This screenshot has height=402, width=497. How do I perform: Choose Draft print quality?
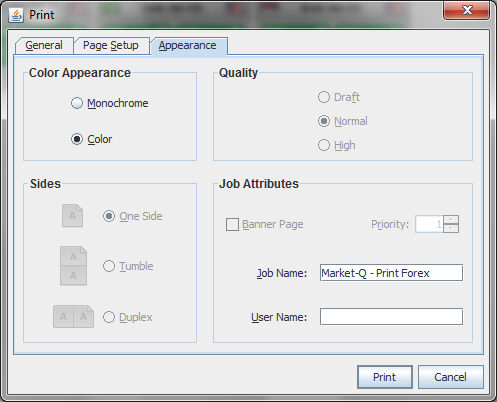coord(324,97)
